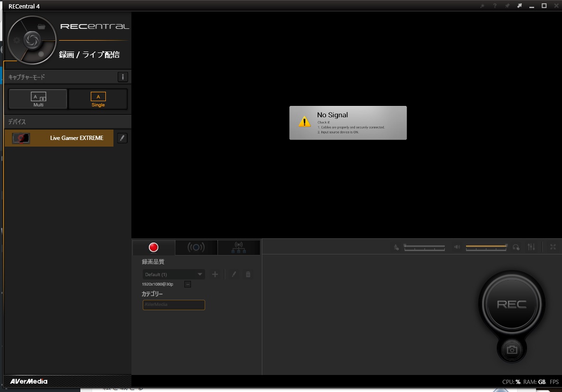
Task: Switch to Multi capture mode
Action: pyautogui.click(x=38, y=99)
